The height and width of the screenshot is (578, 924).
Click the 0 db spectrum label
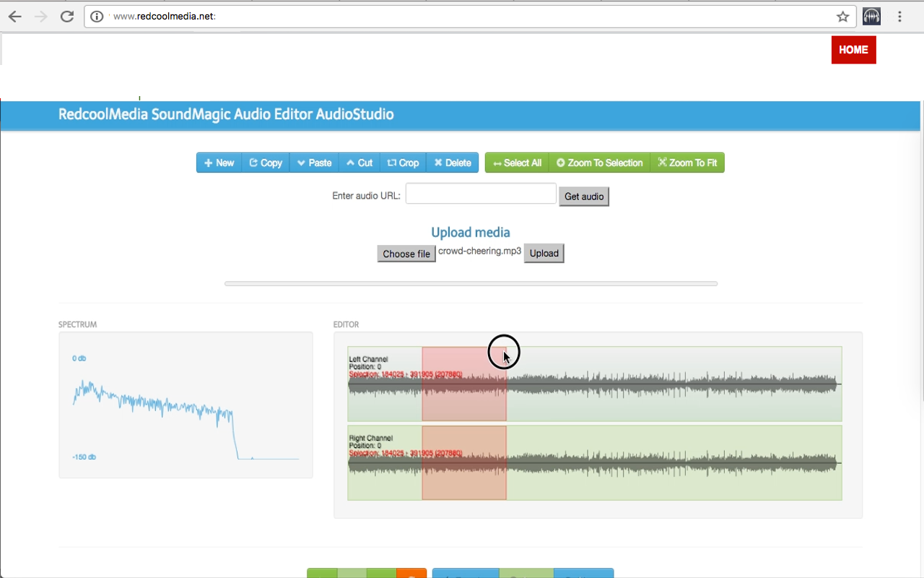pos(79,358)
